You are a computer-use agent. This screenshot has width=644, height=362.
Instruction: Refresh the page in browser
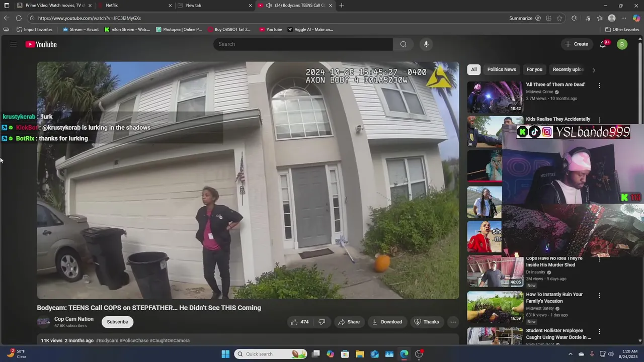(x=19, y=18)
